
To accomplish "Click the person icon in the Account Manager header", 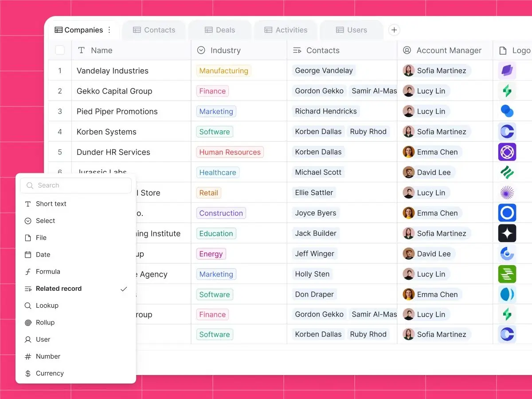I will click(407, 50).
